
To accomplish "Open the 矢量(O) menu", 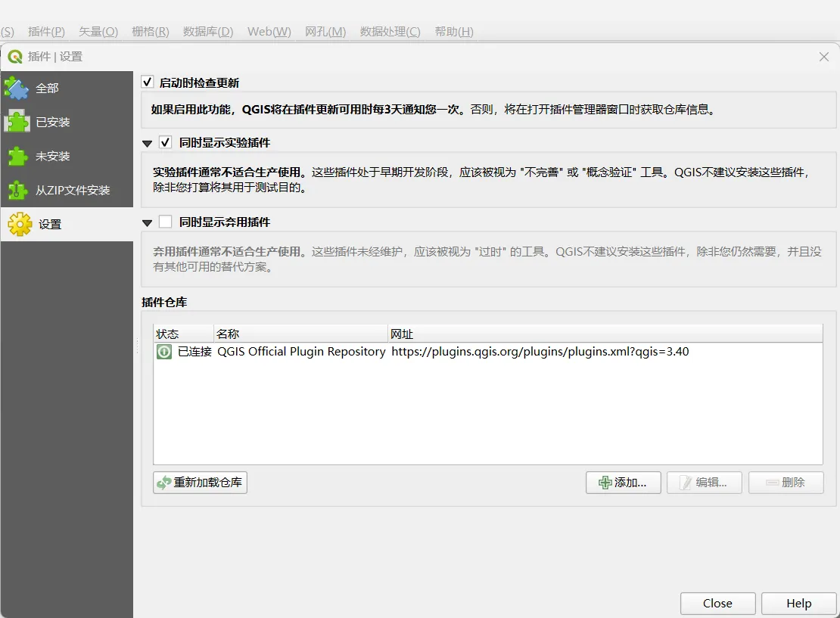I will click(98, 32).
